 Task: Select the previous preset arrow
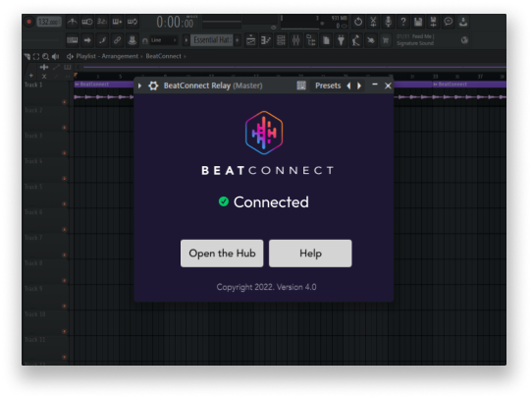pos(348,85)
